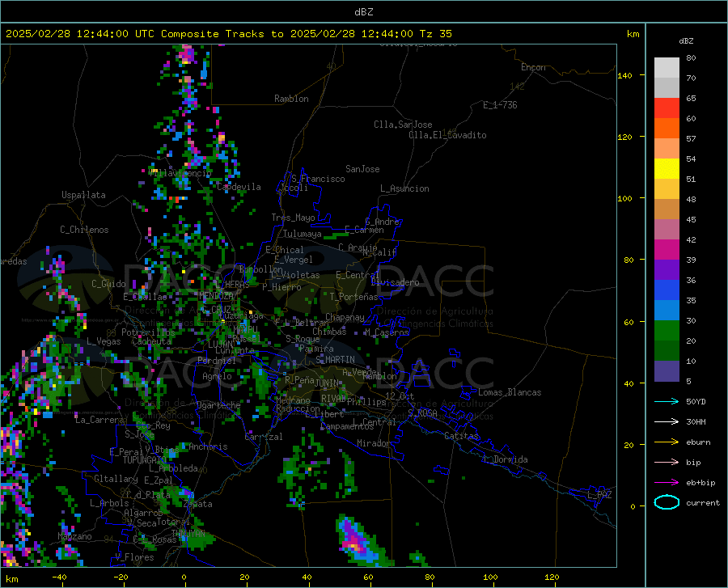Click the Uspallata place label
The image size is (728, 588).
point(83,195)
